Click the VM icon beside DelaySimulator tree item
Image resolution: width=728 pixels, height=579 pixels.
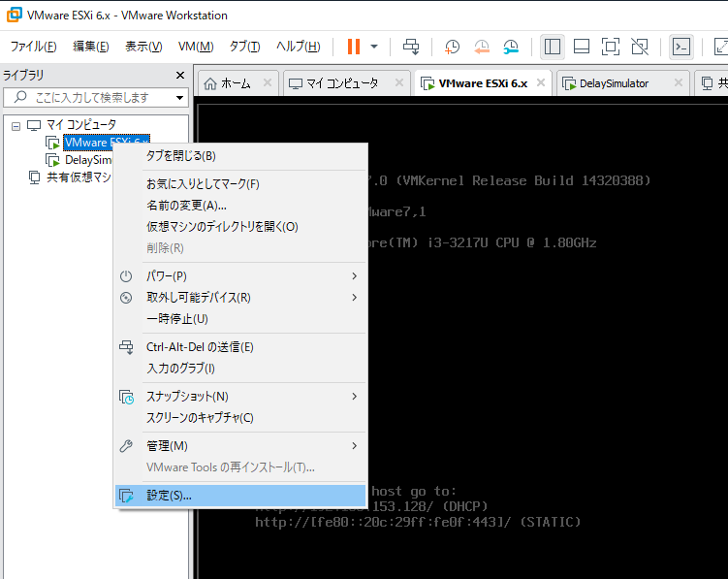(52, 160)
